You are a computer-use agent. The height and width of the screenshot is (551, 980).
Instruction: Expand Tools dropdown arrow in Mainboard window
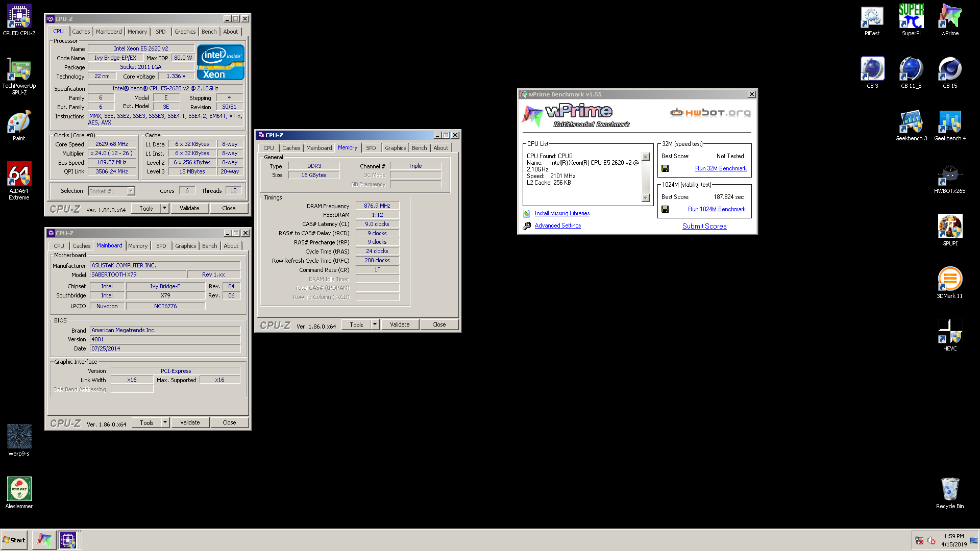[165, 422]
